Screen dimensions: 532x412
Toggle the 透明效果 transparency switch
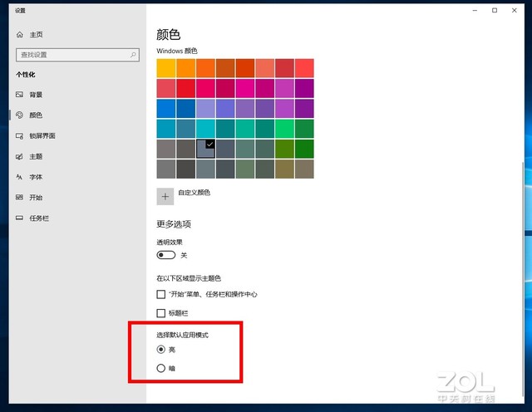[165, 254]
